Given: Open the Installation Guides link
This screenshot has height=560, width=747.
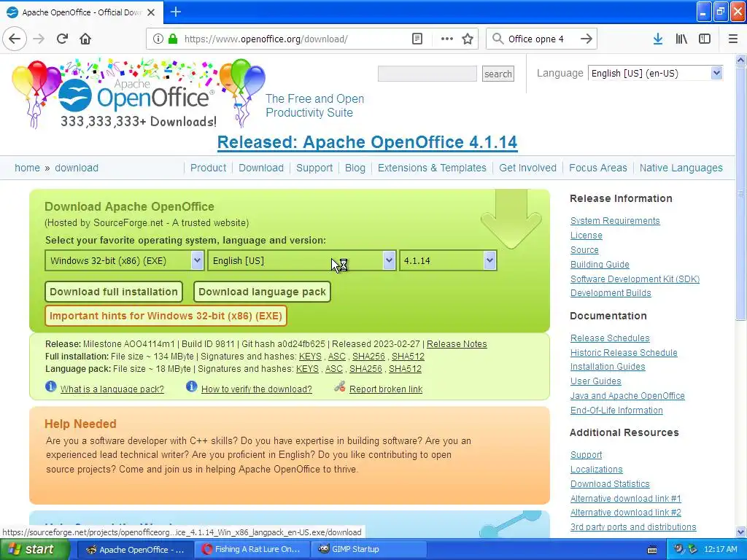Looking at the screenshot, I should coord(608,367).
